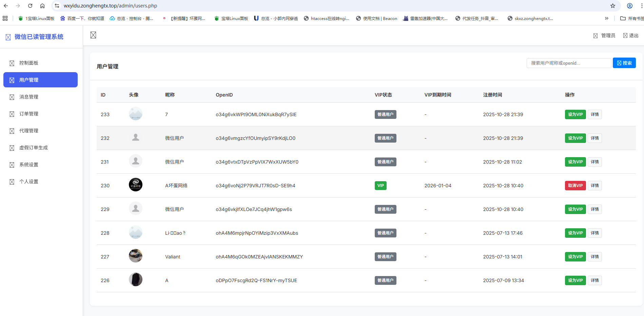Viewport: 644px width, 316px height.
Task: Open 消息管理 in the sidebar
Action: (29, 97)
